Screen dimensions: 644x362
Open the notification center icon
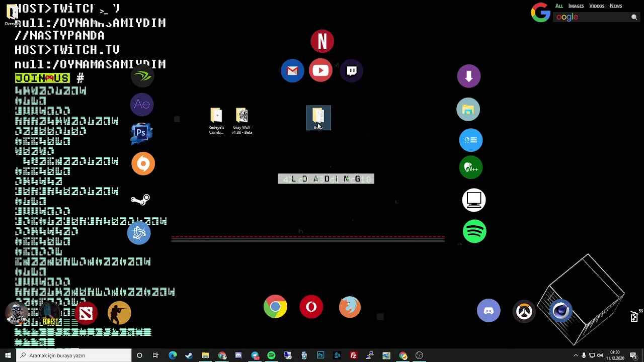tap(633, 355)
